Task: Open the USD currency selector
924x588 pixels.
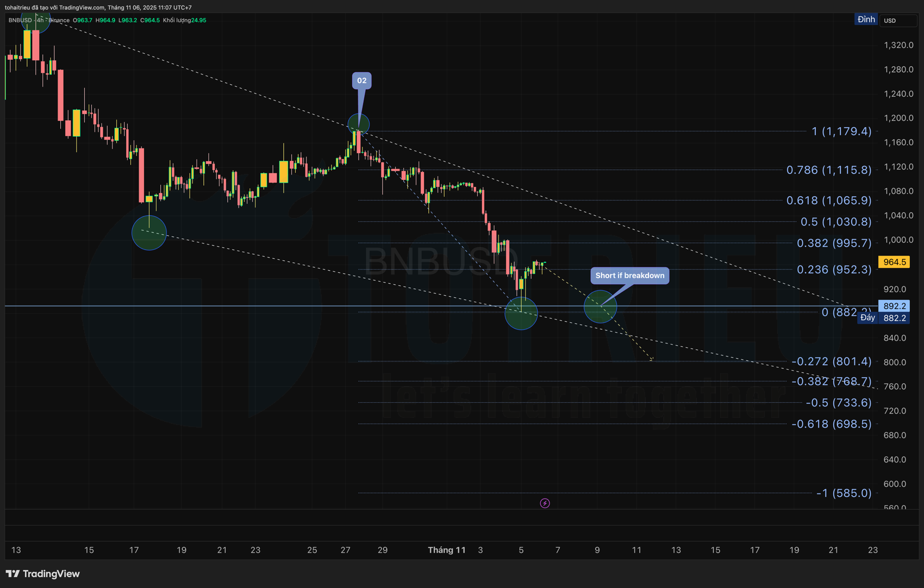Action: (x=897, y=21)
